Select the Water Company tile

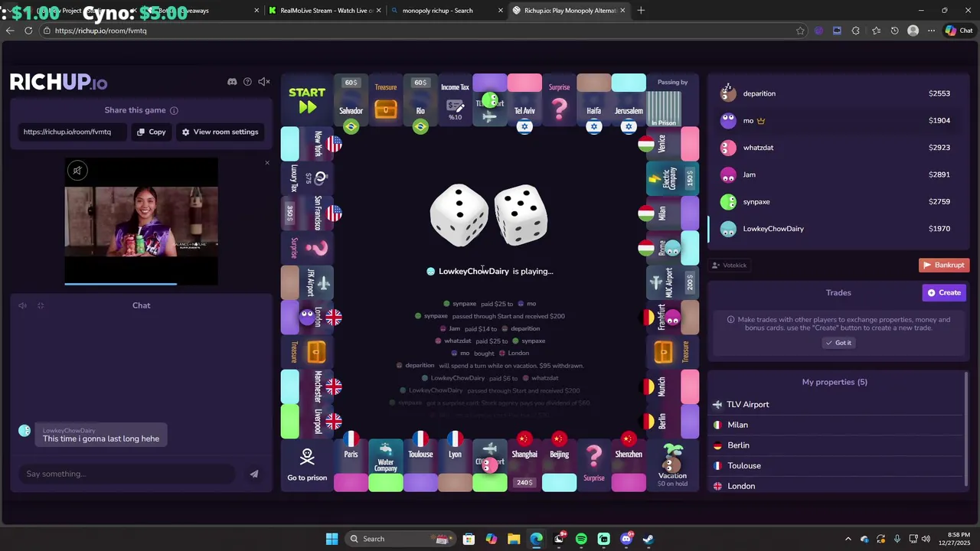386,465
